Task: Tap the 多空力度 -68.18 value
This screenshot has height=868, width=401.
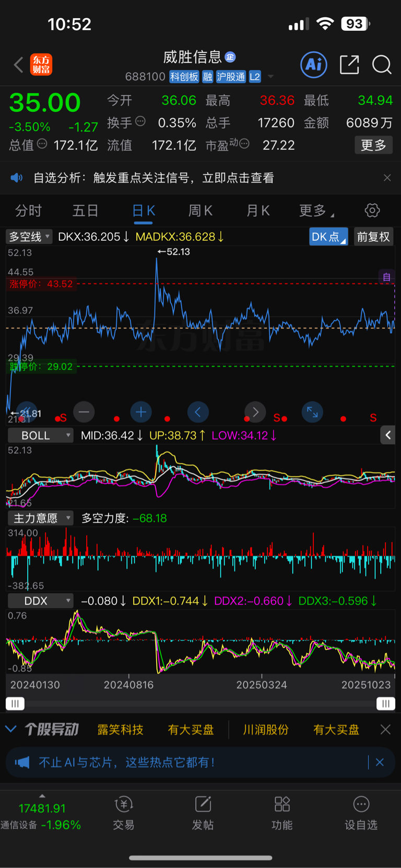Action: coord(150,518)
